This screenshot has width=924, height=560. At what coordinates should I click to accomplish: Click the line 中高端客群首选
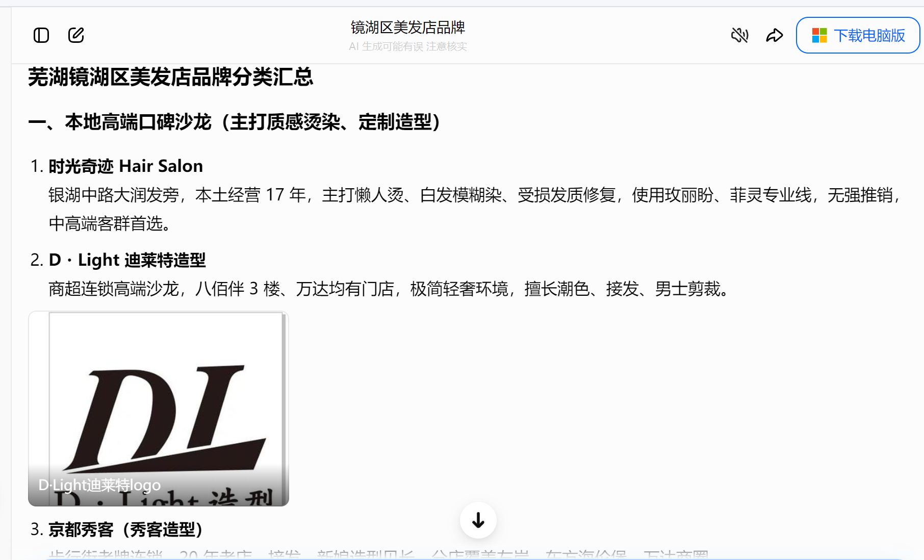(x=110, y=223)
